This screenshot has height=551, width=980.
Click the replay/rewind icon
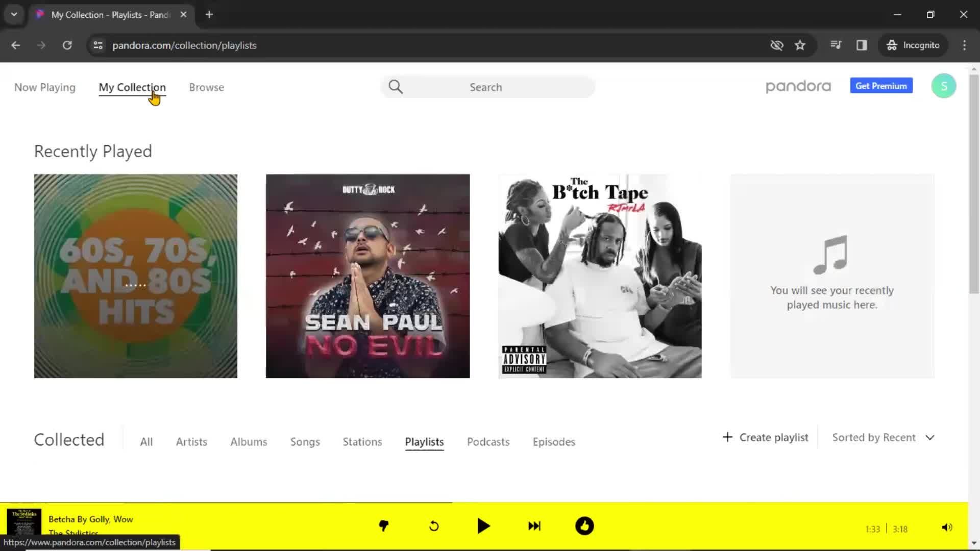coord(434,526)
